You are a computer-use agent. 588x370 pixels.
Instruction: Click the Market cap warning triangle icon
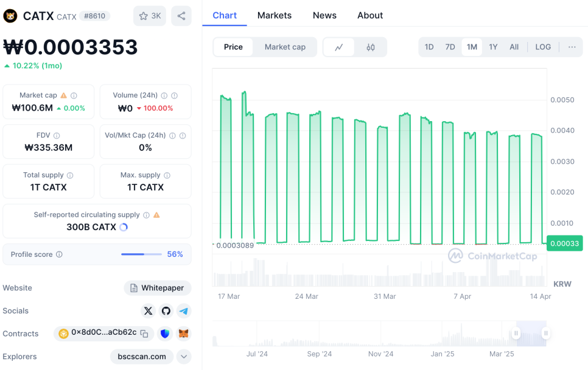(64, 95)
